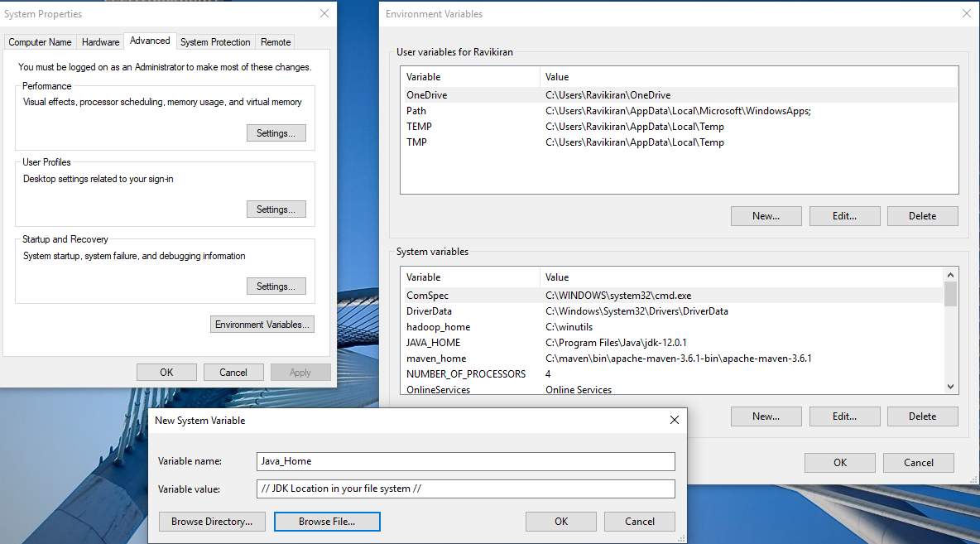Viewport: 980px width, 544px height.
Task: Delete the selected system variable
Action: click(x=922, y=416)
